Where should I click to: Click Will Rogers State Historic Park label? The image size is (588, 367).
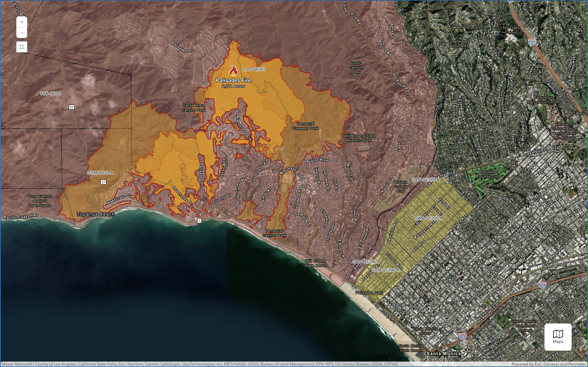[x=359, y=138]
